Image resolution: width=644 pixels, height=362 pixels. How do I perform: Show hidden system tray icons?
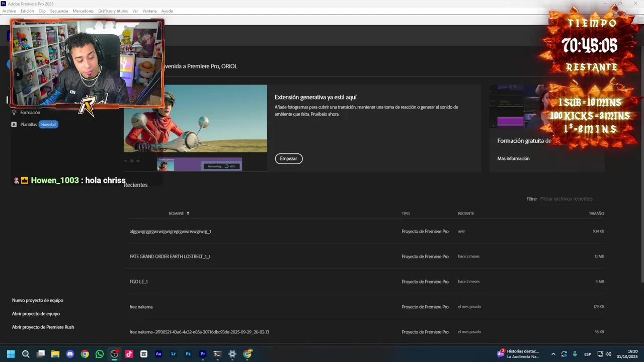553,354
